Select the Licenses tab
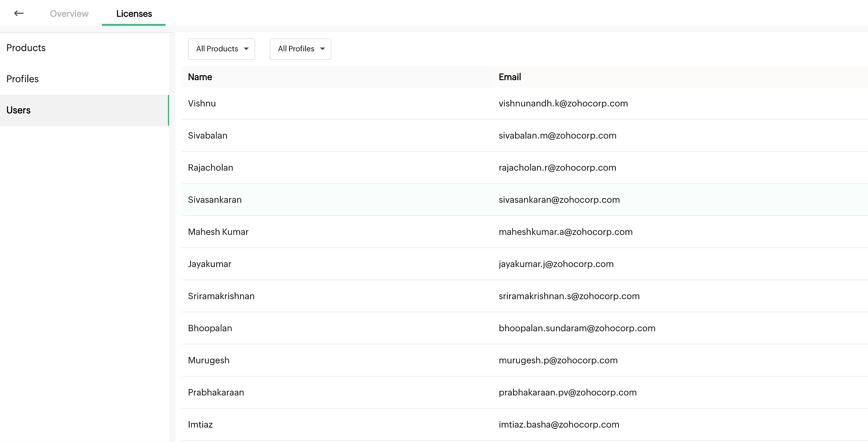868x442 pixels. pyautogui.click(x=134, y=13)
